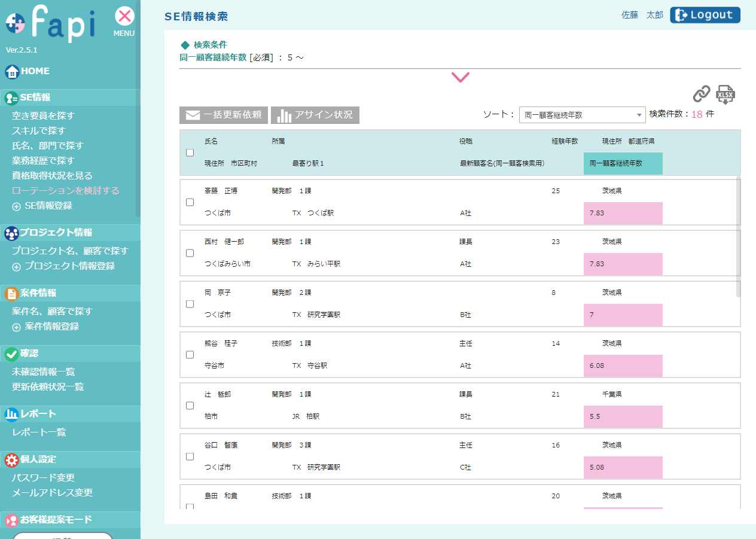This screenshot has width=756, height=539.
Task: Expand the SE情報登録 plus item
Action: (x=16, y=206)
